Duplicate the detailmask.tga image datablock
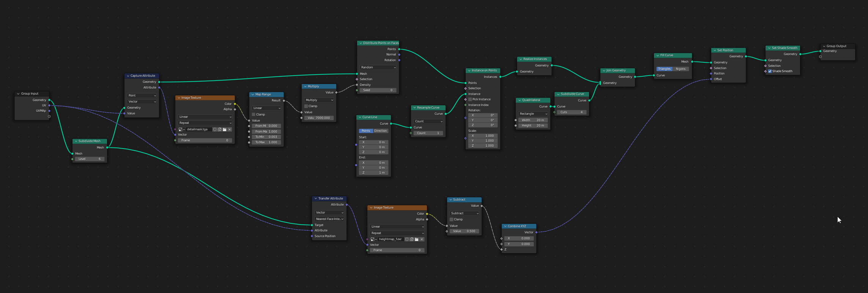The width and height of the screenshot is (868, 293). pos(220,130)
